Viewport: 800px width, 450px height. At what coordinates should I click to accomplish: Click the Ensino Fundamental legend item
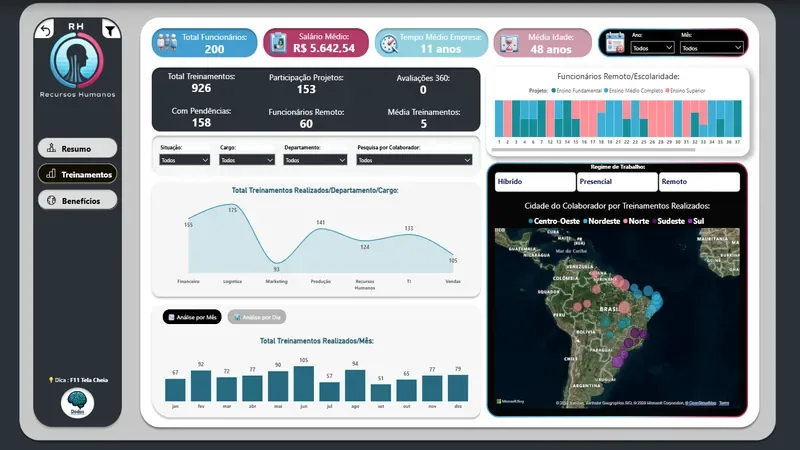577,90
